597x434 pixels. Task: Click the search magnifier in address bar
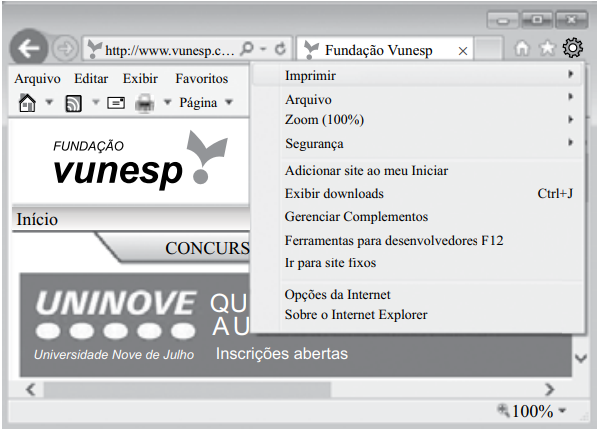pyautogui.click(x=247, y=49)
